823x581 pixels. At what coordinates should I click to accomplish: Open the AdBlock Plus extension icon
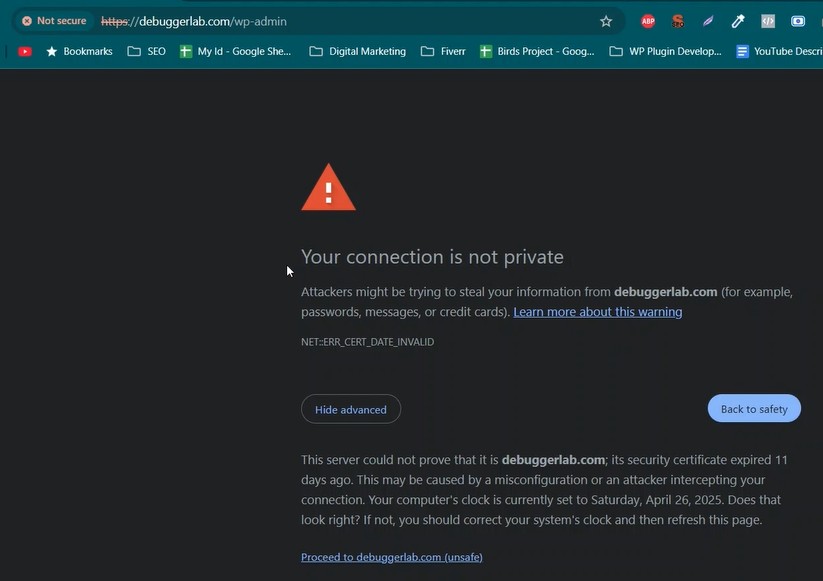648,21
